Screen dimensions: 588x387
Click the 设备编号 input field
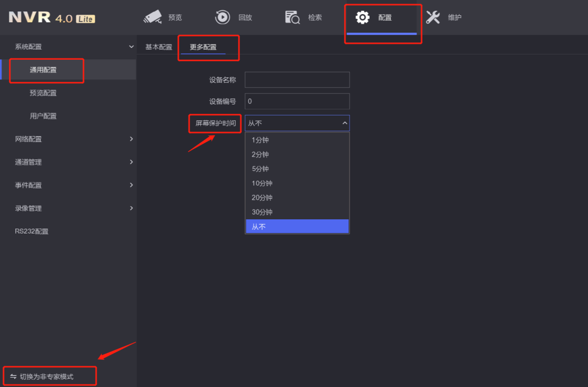pyautogui.click(x=297, y=101)
